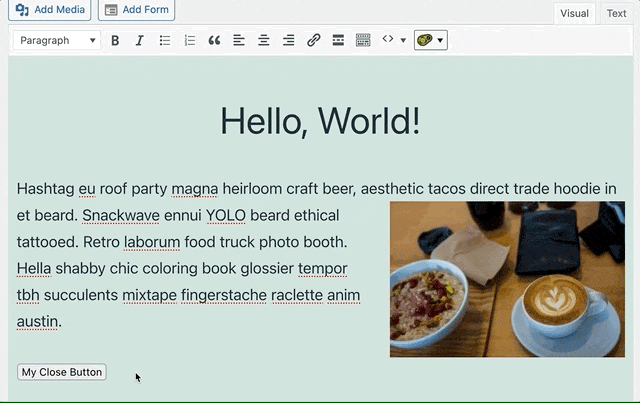The width and height of the screenshot is (640, 403).
Task: Insert a numbered list
Action: (x=189, y=40)
